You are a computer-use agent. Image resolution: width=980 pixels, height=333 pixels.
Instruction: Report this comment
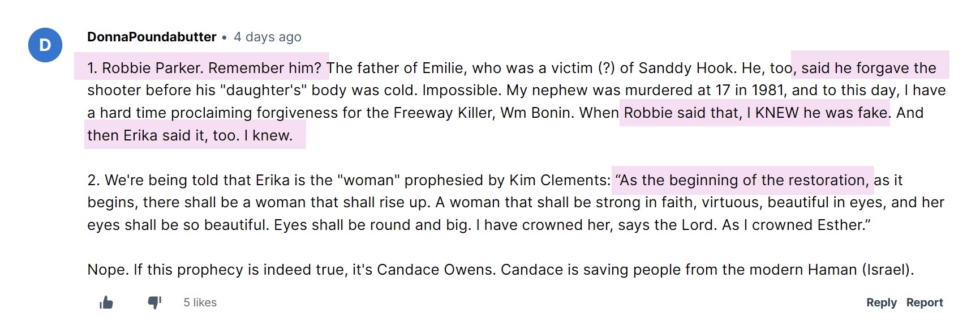(x=925, y=302)
